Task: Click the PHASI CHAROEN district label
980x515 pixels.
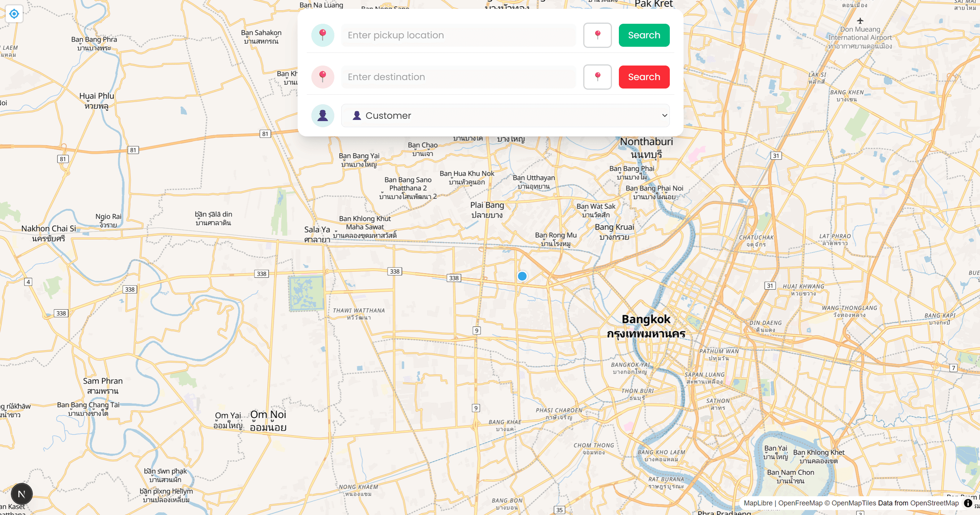Action: [559, 413]
